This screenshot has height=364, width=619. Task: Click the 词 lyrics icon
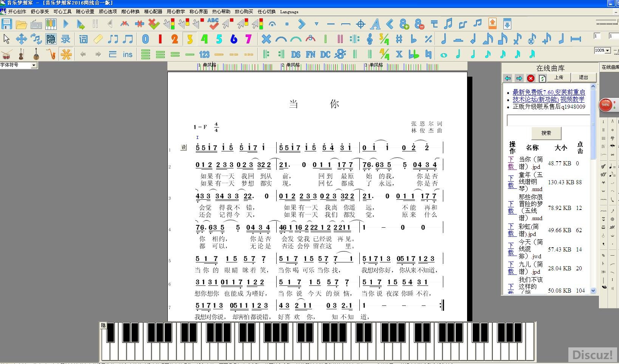pyautogui.click(x=84, y=39)
